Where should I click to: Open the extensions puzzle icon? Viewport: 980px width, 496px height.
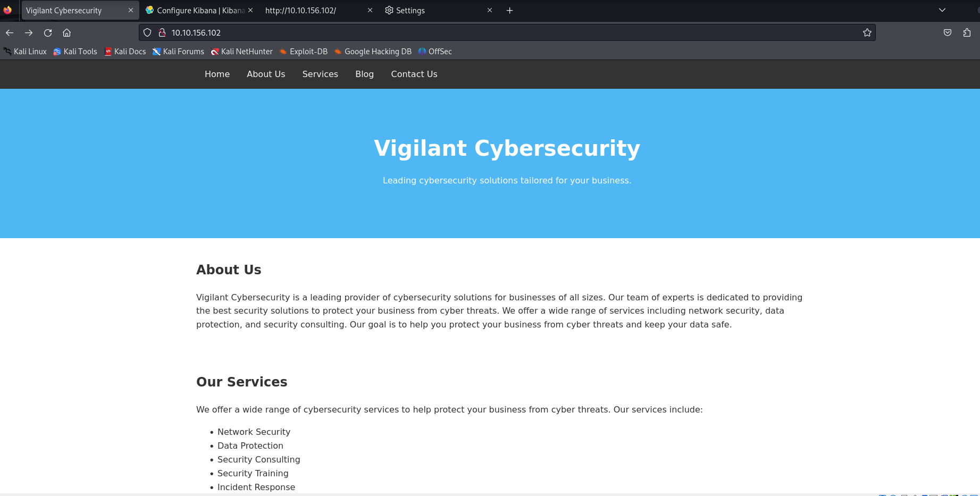[967, 33]
